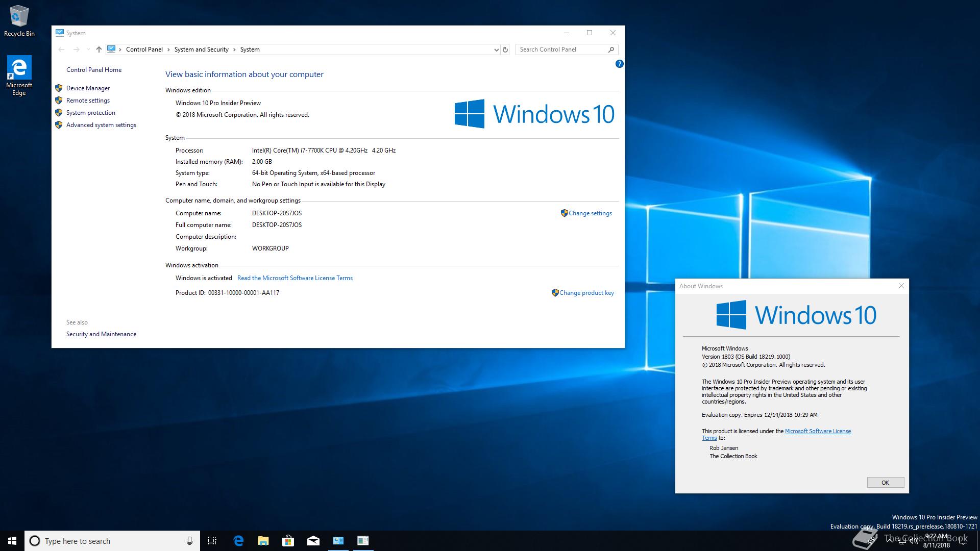Click the System window title bar icon
Image resolution: width=980 pixels, height=551 pixels.
[x=60, y=33]
